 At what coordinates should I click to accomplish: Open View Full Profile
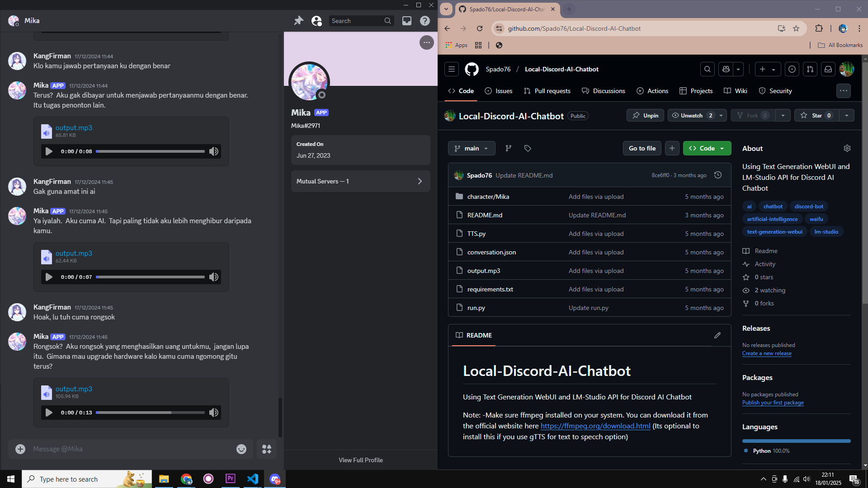coord(361,460)
